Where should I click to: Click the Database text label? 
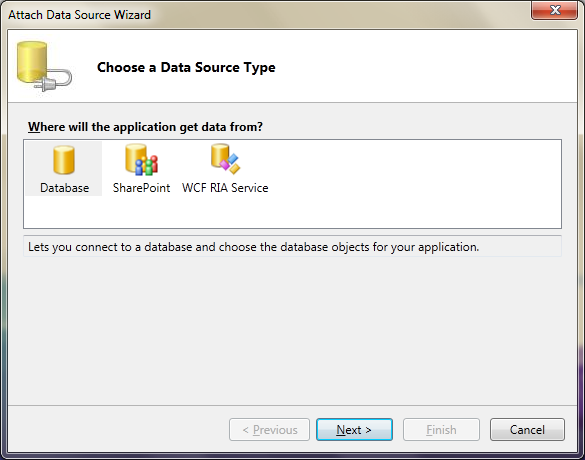coord(65,188)
